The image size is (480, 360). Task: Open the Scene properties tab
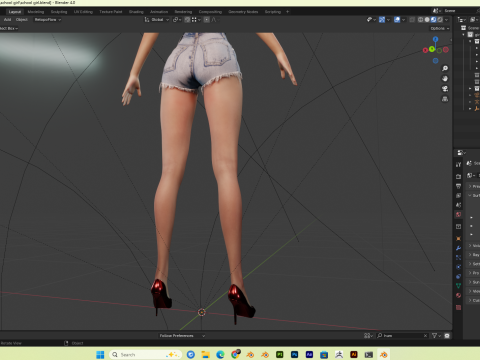point(458,205)
